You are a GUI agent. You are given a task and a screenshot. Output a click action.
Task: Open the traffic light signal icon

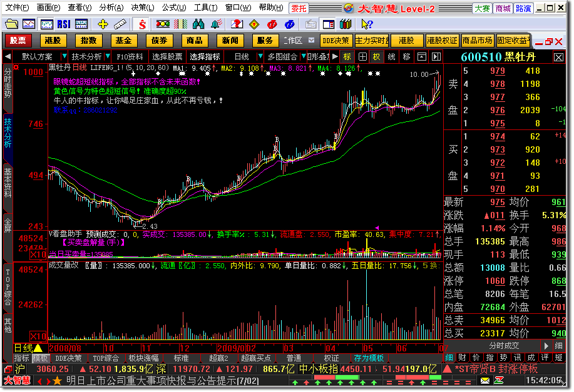coord(163,24)
